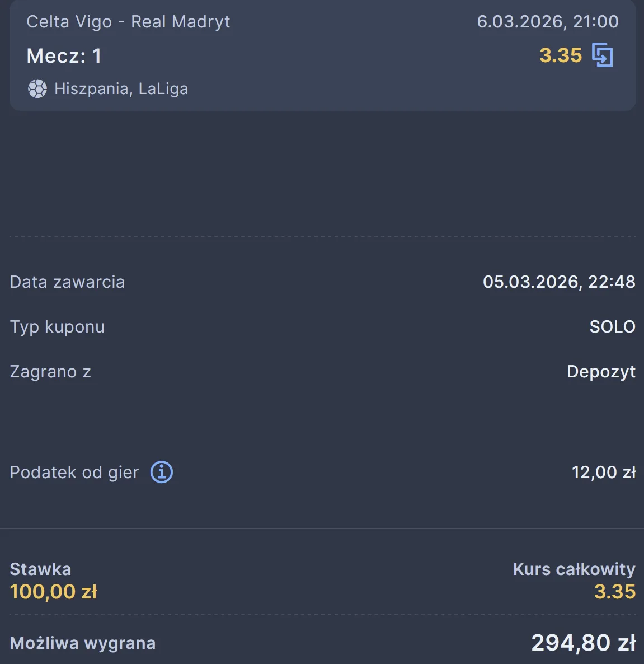The image size is (644, 664).
Task: Click the soccer ball league icon
Action: pos(37,89)
